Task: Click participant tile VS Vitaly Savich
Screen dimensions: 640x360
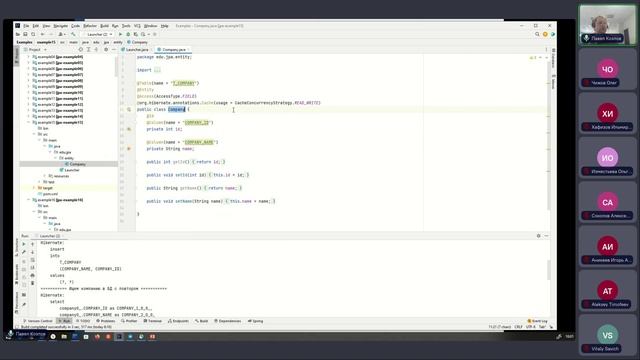Action: point(607,336)
